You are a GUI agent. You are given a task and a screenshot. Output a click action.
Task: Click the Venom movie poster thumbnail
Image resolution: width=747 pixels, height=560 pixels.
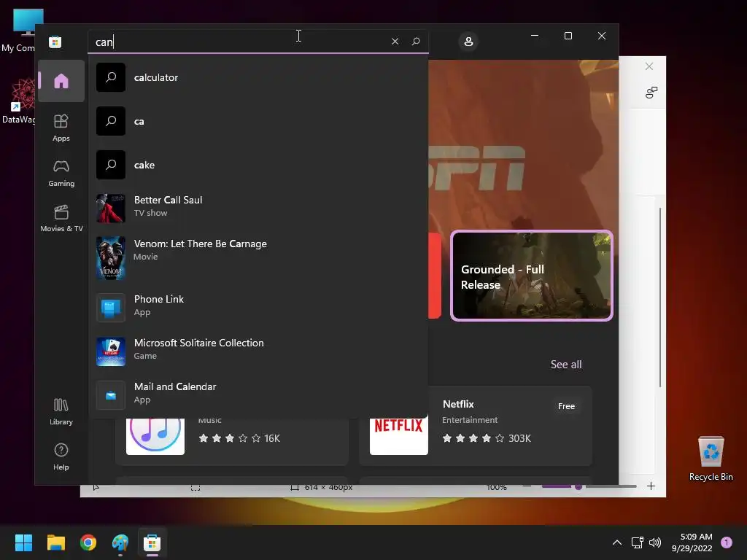(111, 257)
